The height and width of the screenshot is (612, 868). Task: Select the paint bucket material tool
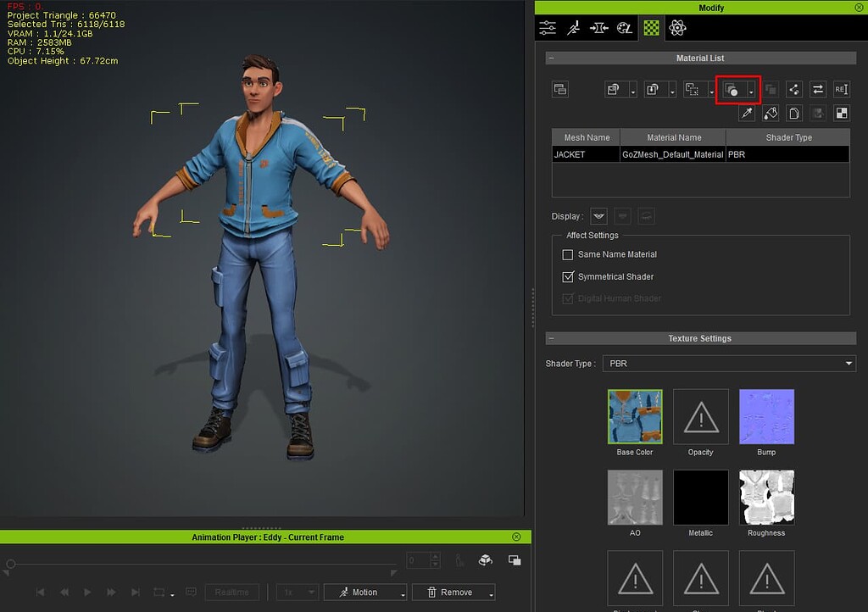(x=771, y=113)
